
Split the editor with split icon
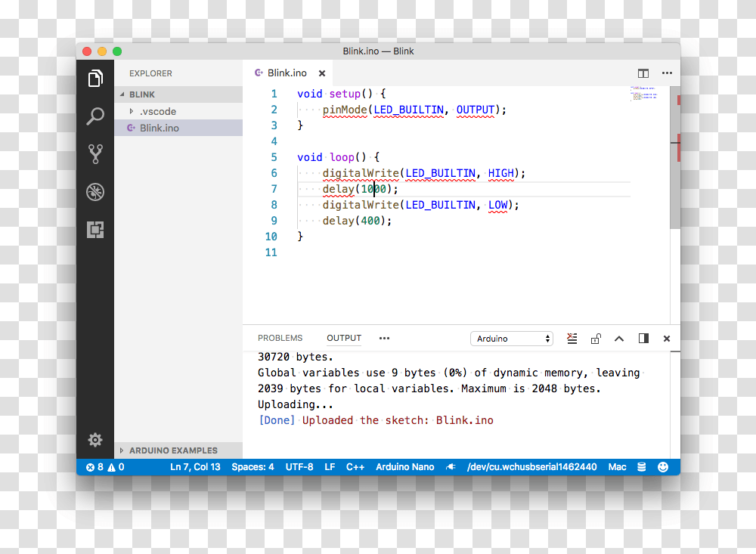(643, 73)
